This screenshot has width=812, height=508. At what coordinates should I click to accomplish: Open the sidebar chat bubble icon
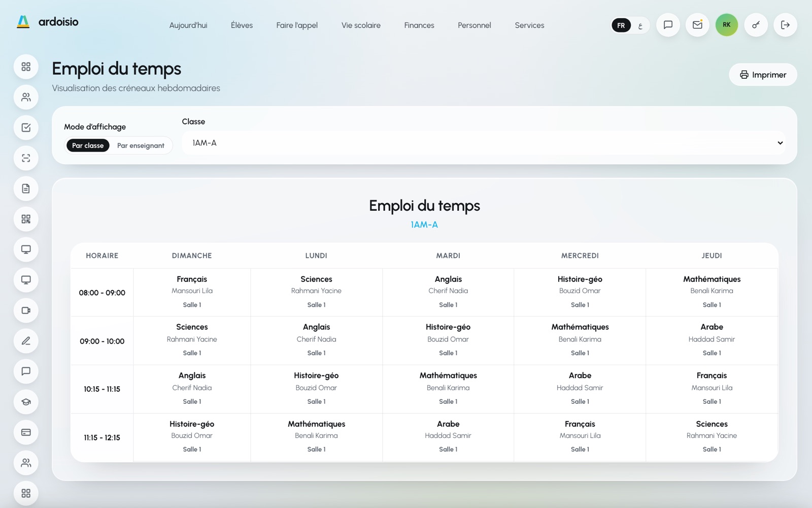pos(26,371)
